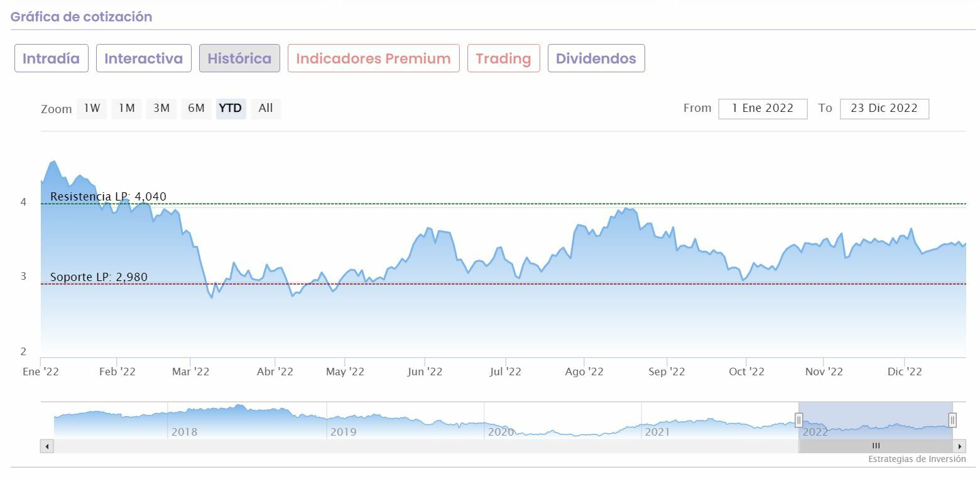The width and height of the screenshot is (980, 479).
Task: Choose the 3M zoom range
Action: pos(161,108)
